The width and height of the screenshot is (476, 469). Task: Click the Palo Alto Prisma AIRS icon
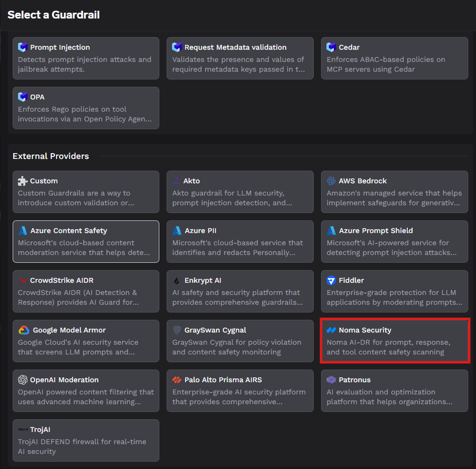coord(177,380)
